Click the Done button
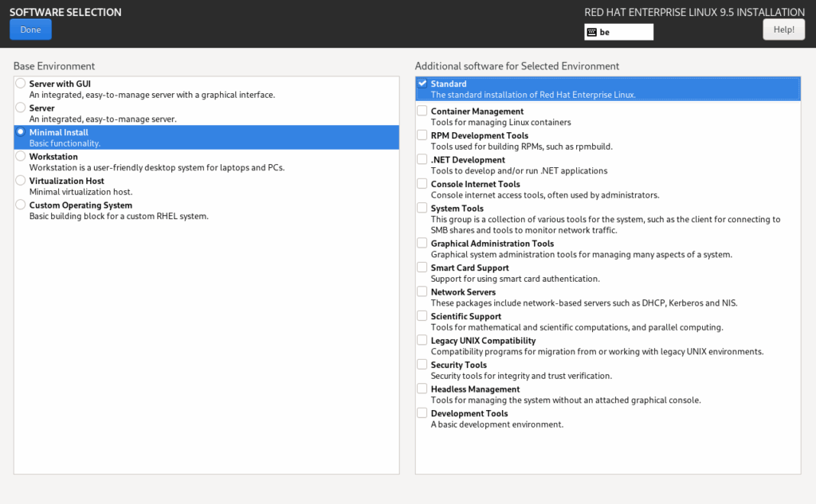 click(30, 29)
